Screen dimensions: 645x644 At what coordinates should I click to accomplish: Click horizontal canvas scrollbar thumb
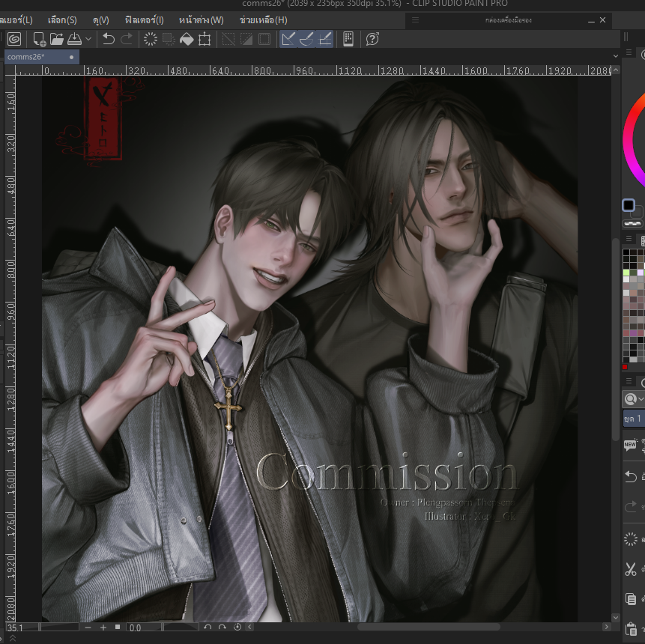(x=429, y=627)
